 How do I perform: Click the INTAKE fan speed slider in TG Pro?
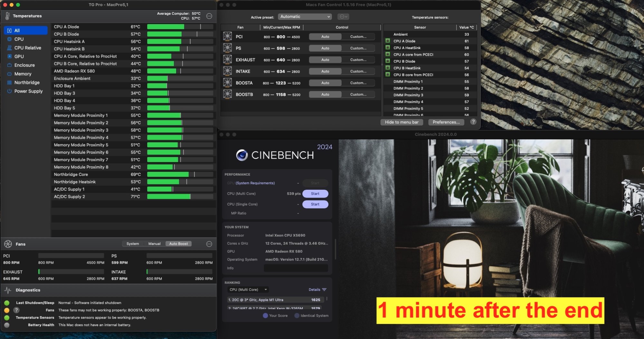[179, 272]
